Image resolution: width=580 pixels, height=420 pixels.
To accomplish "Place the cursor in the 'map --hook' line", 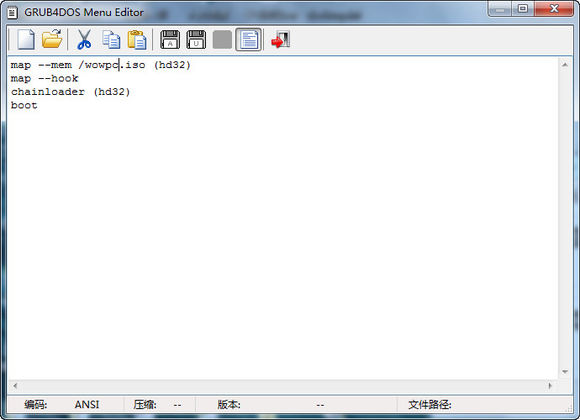I will pos(45,78).
